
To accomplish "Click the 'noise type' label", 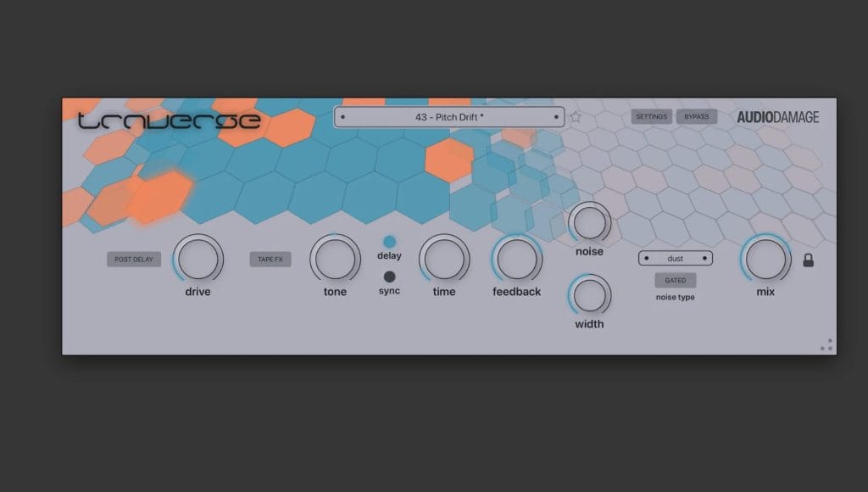I will (x=676, y=298).
